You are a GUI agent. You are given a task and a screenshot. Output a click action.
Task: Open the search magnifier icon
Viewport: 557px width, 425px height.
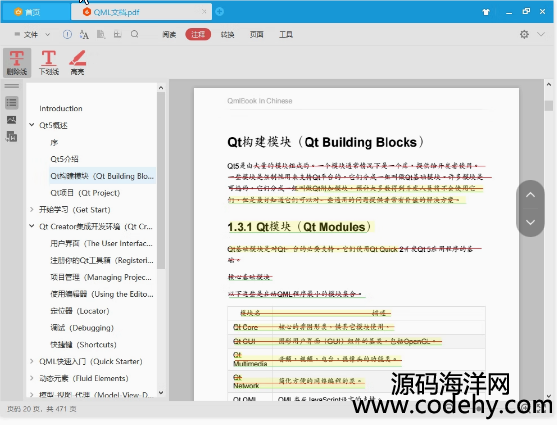[134, 34]
